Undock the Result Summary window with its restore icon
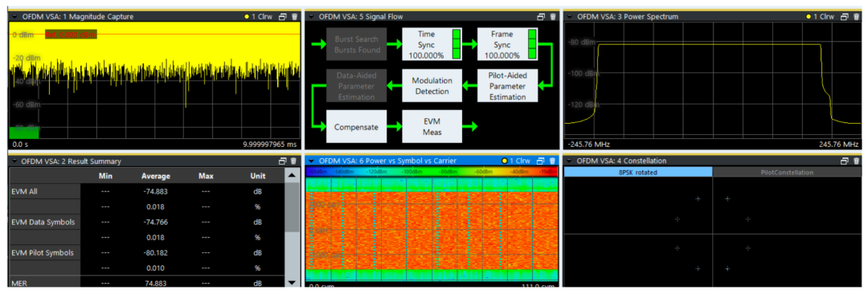The width and height of the screenshot is (868, 294). pos(283,161)
